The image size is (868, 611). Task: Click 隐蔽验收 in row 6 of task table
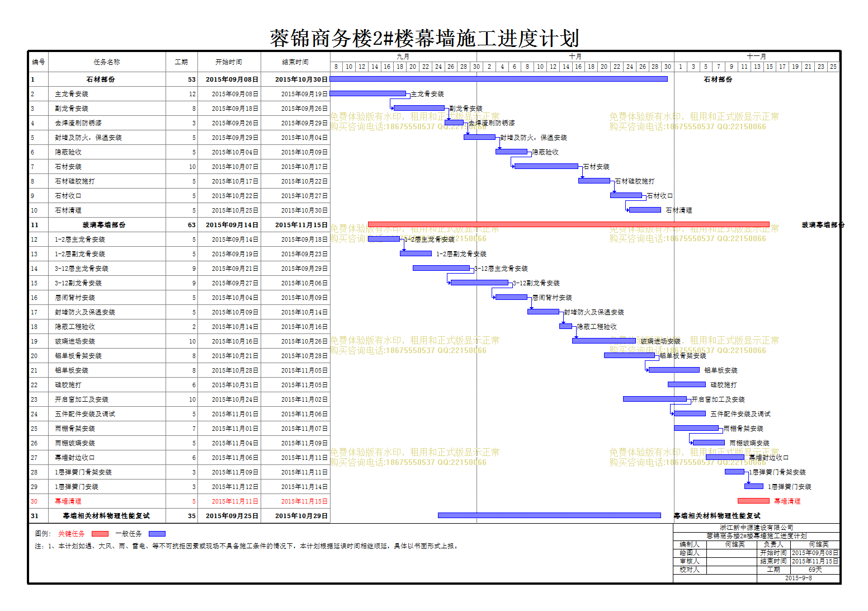point(68,152)
